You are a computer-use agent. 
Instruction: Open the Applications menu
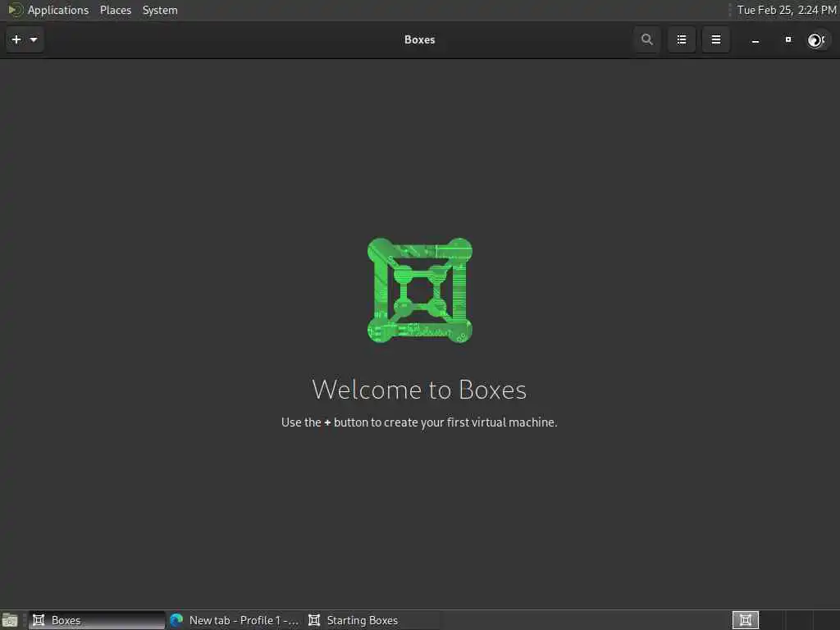pos(58,10)
